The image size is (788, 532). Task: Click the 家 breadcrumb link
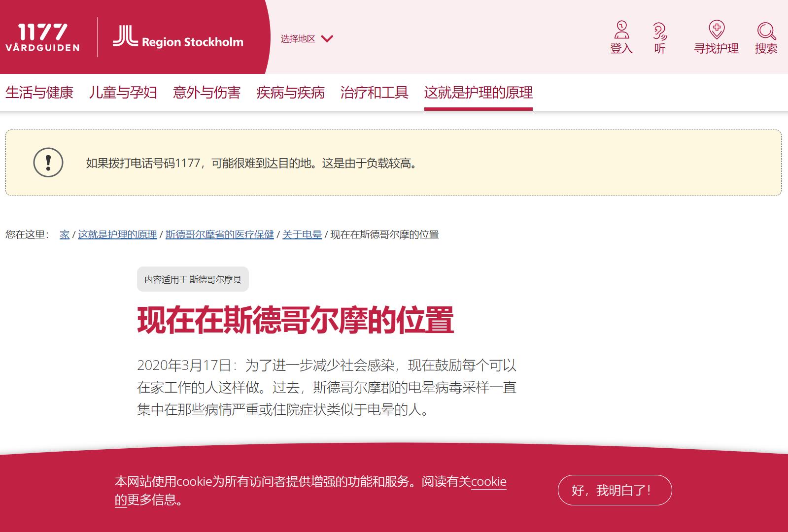(65, 234)
